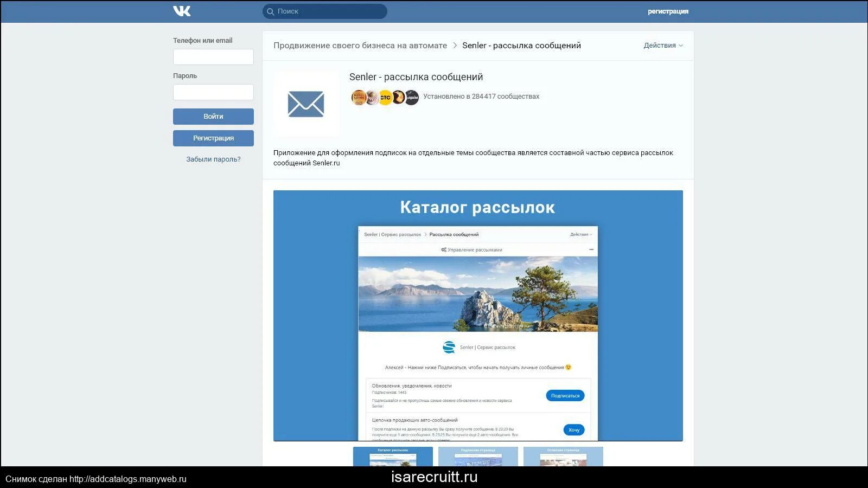The height and width of the screenshot is (488, 868).
Task: Click the breadcrumb arrow separator
Action: [455, 46]
